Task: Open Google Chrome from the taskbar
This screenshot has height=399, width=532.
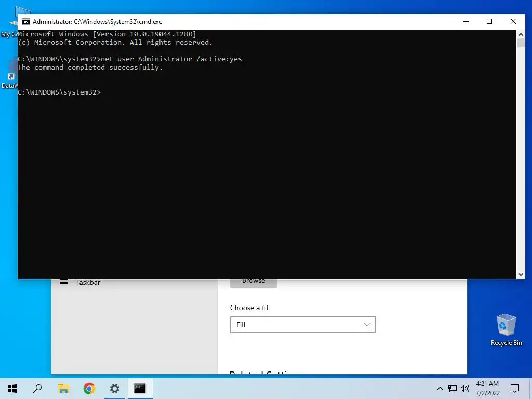Action: coord(89,389)
